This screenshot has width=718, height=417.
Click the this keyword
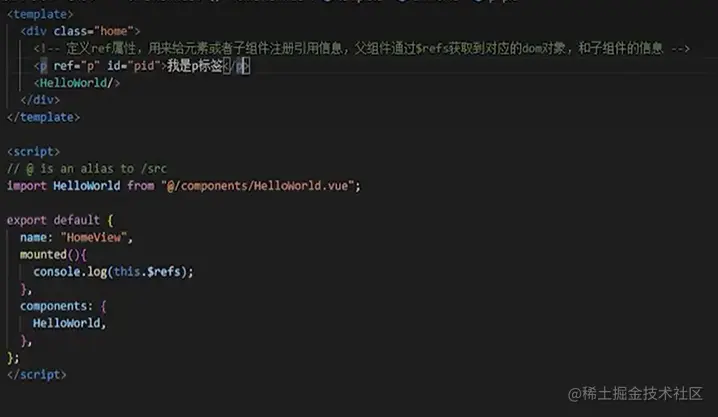coord(127,271)
